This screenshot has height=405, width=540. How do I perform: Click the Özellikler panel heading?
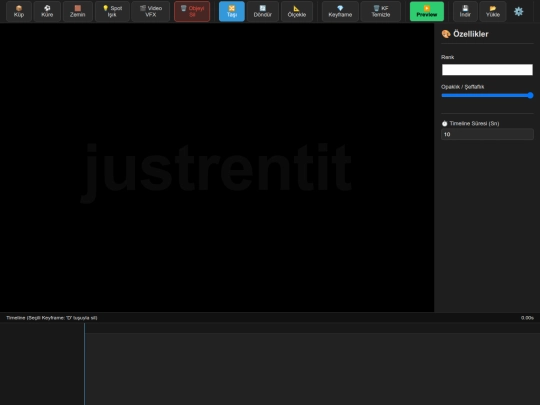point(465,34)
